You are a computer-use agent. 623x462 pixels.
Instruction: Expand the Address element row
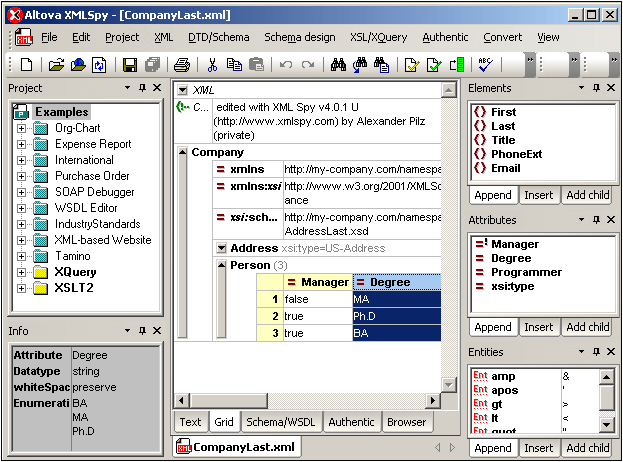pyautogui.click(x=221, y=248)
